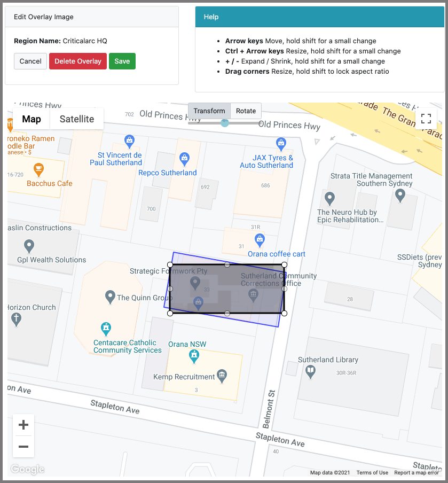Click the overlay top-left corner handle

coord(170,264)
